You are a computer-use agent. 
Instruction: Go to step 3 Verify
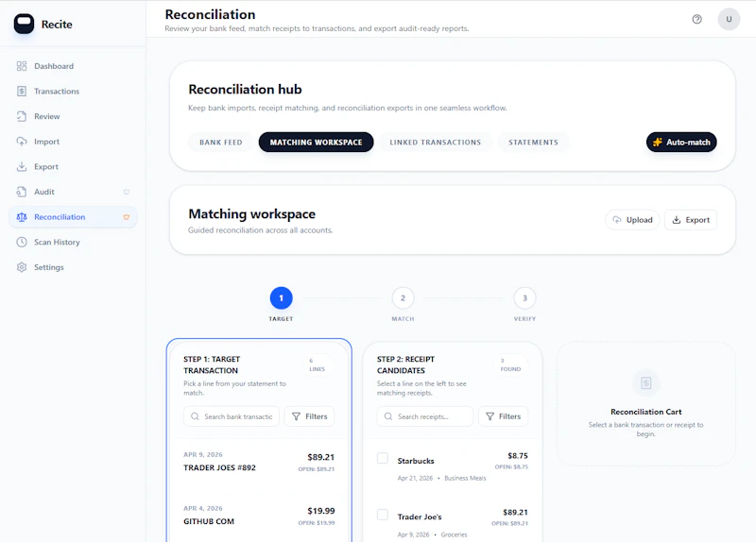524,298
